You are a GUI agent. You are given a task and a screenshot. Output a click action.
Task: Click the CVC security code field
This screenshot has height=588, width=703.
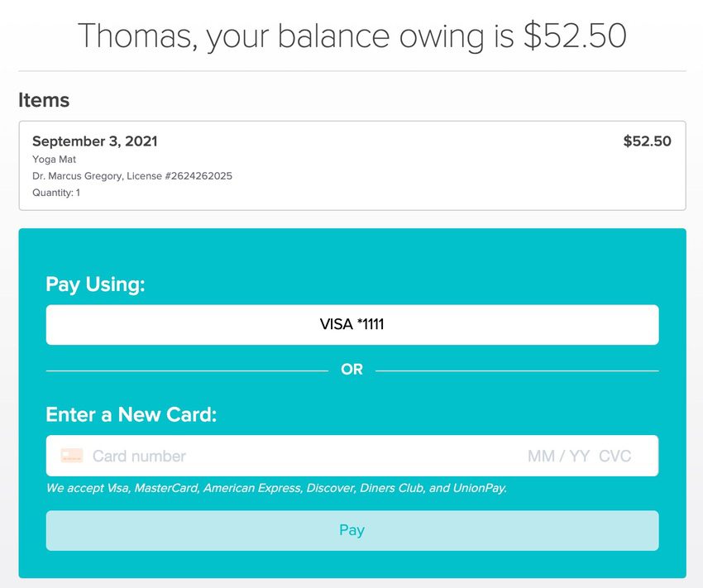[615, 456]
